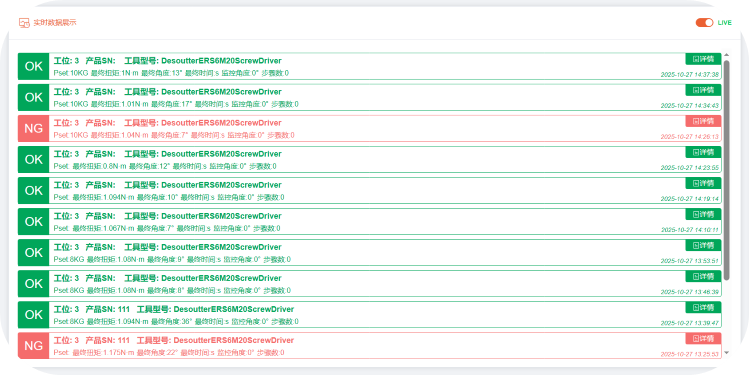Click timestamp 2025-10-27 13:48:39

pyautogui.click(x=690, y=292)
